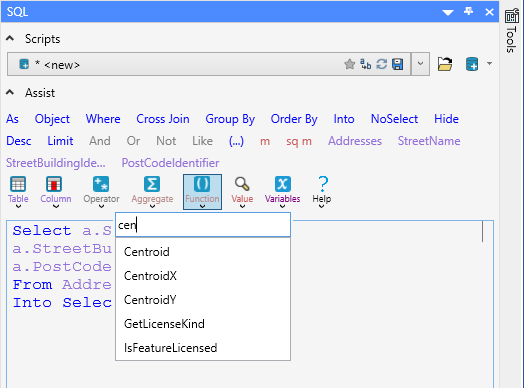This screenshot has width=524, height=388.
Task: Insert the Desc keyword
Action: coord(19,141)
